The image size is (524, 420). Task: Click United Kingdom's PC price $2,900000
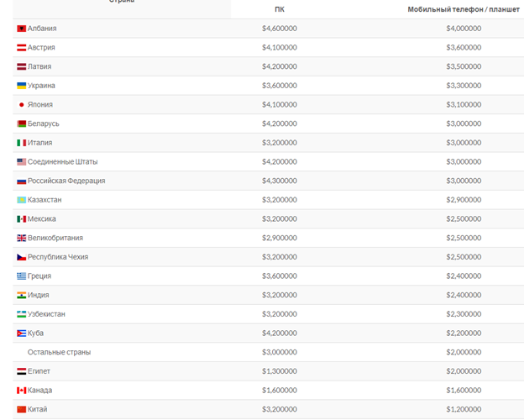(x=280, y=239)
